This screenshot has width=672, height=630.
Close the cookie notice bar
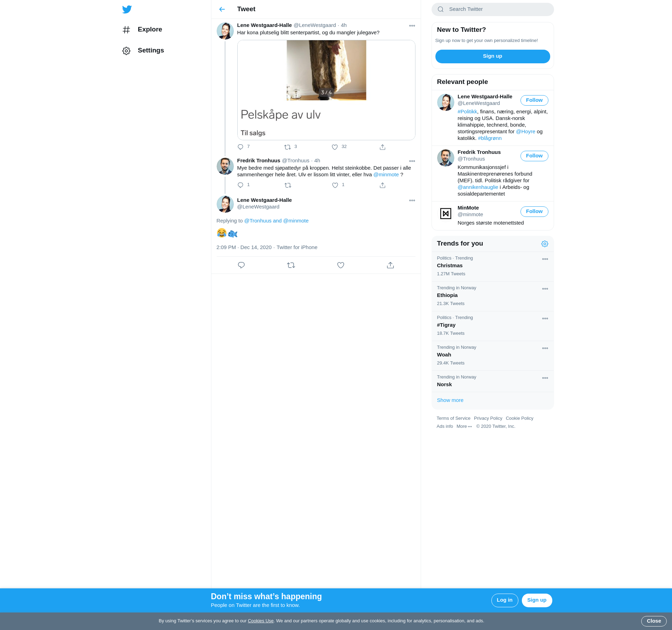point(653,621)
